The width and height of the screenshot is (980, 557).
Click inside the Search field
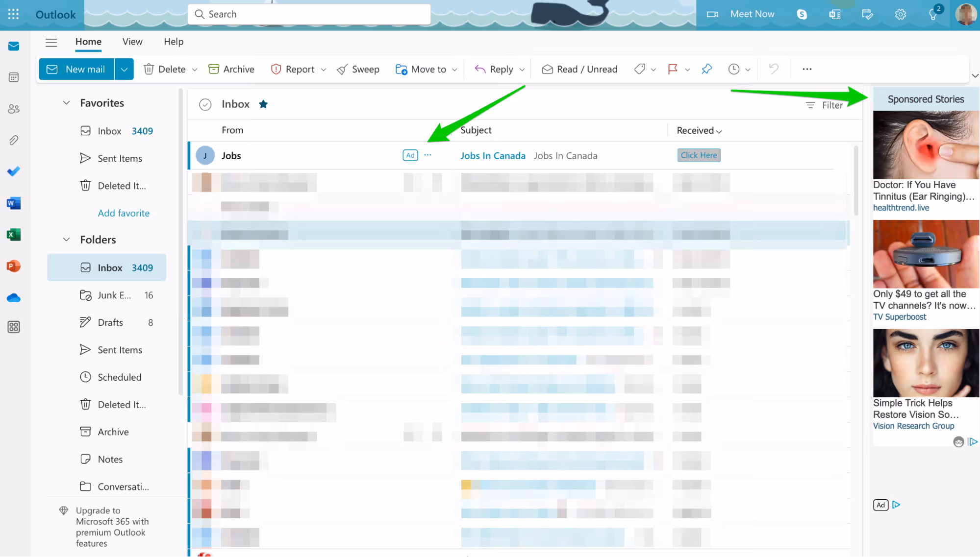309,14
